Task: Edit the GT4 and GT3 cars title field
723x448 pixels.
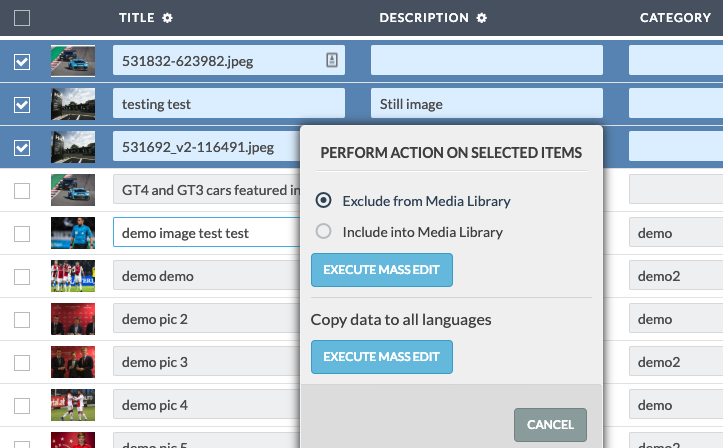Action: [x=207, y=189]
